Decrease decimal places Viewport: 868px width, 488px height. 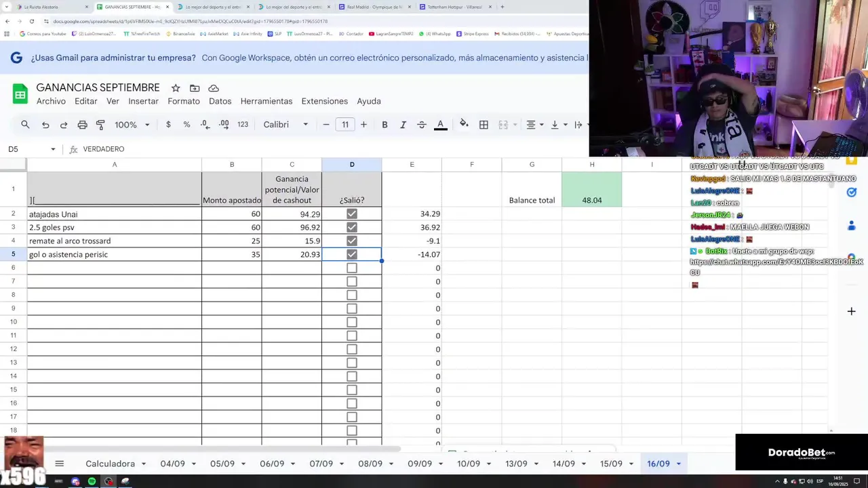pyautogui.click(x=205, y=125)
